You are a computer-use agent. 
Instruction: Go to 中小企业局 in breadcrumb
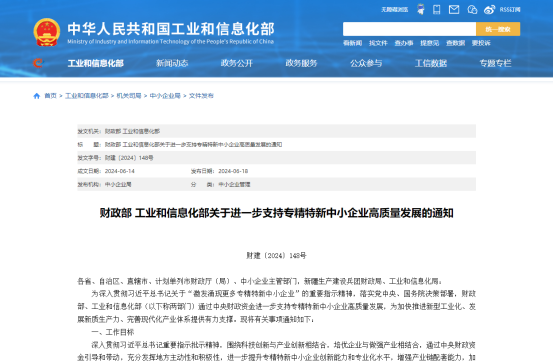coord(165,96)
